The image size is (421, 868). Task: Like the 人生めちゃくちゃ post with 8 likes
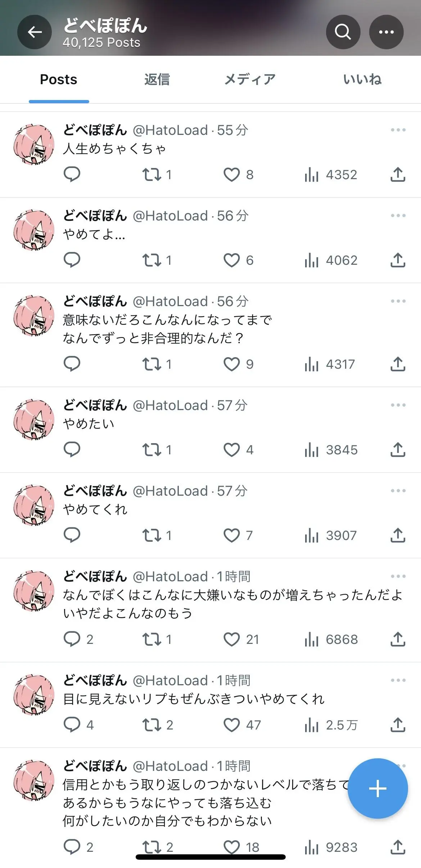[x=239, y=174]
